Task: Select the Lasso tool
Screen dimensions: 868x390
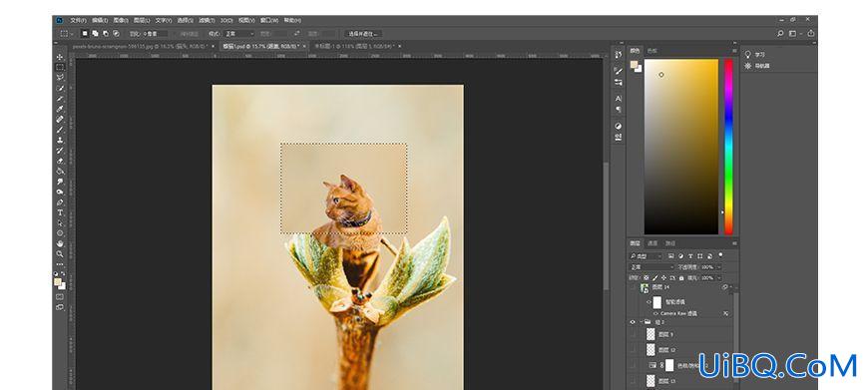Action: tap(60, 77)
